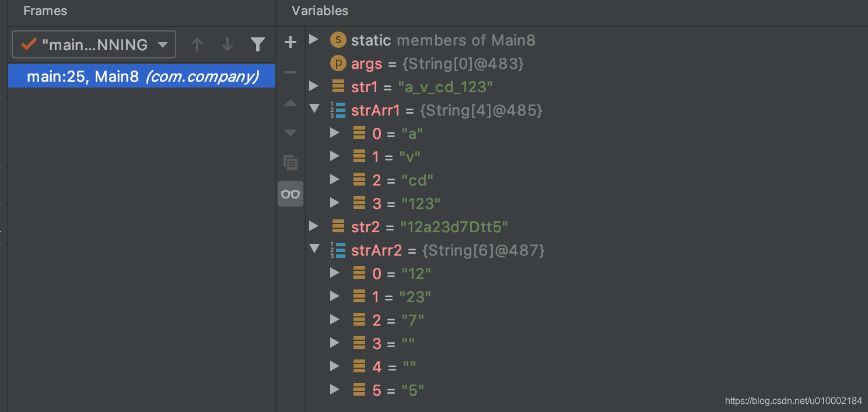
Task: Open the thread selector dropdown "main...NNING"
Action: [94, 44]
